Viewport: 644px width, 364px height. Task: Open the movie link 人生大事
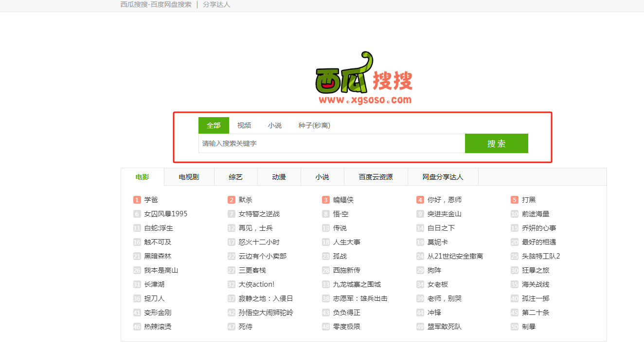[347, 242]
